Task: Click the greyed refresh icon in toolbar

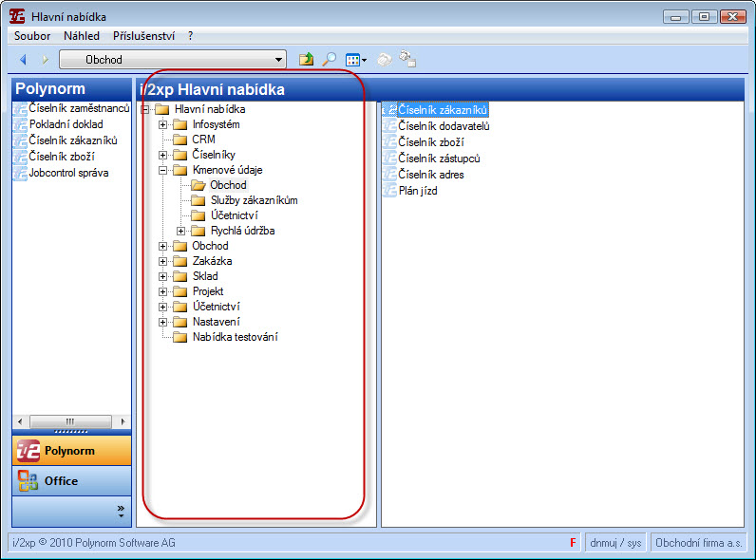Action: [385, 59]
